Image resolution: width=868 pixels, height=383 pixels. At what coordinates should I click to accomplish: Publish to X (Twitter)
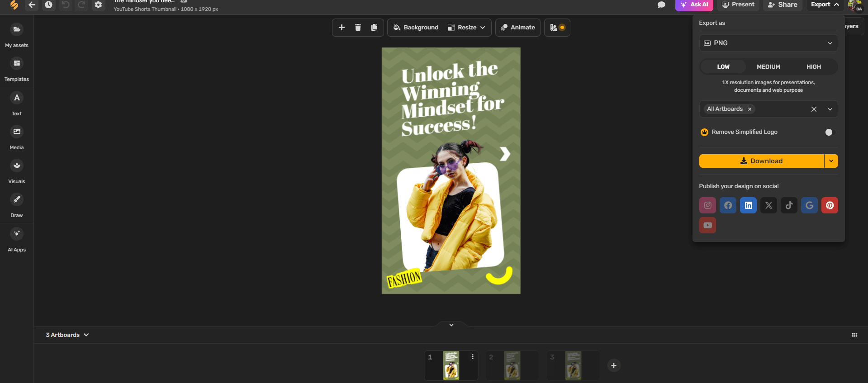768,205
